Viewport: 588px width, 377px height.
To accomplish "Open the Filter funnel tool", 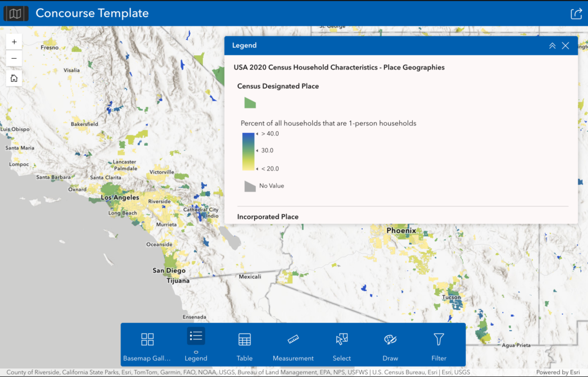I will (439, 345).
